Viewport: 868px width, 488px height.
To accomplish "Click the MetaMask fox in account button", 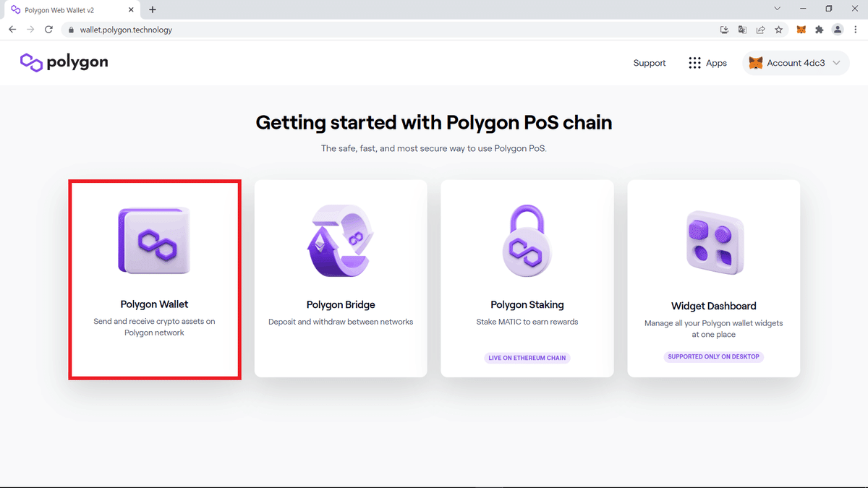I will (755, 63).
